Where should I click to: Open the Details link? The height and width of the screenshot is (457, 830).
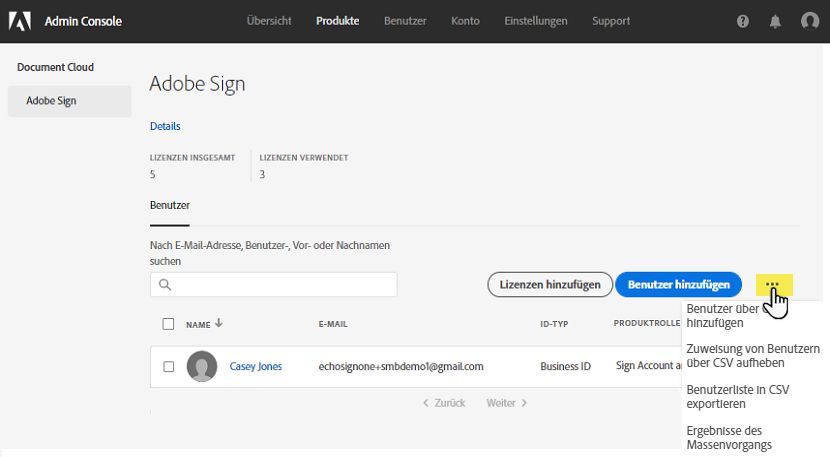[165, 126]
